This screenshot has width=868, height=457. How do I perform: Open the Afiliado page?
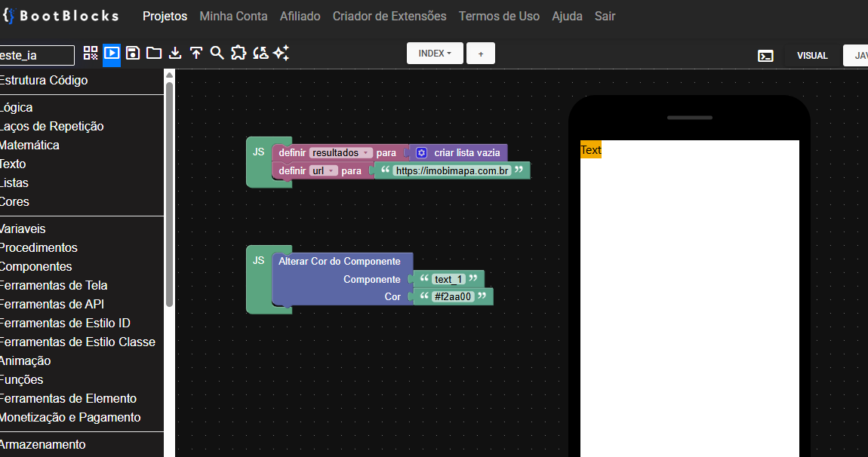[300, 16]
